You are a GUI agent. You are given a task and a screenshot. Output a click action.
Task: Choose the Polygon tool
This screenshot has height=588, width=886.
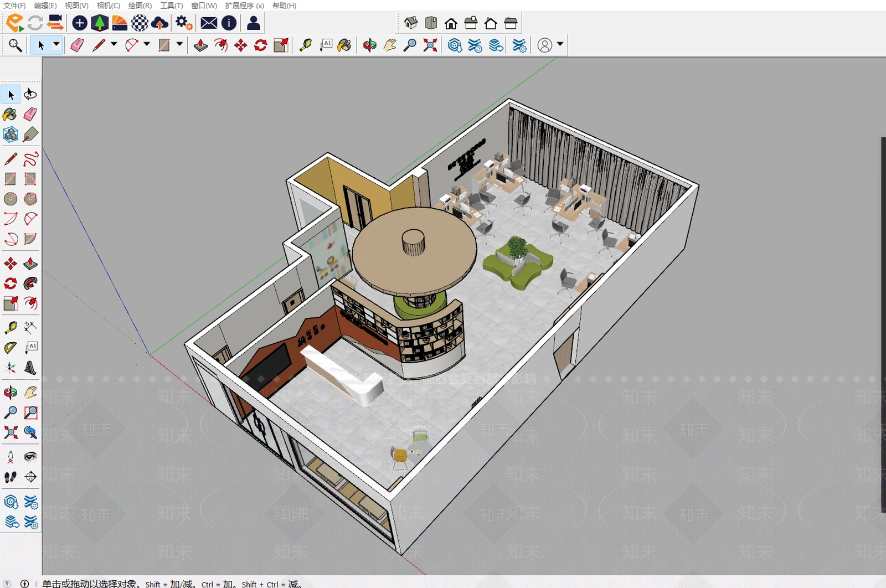tap(30, 199)
